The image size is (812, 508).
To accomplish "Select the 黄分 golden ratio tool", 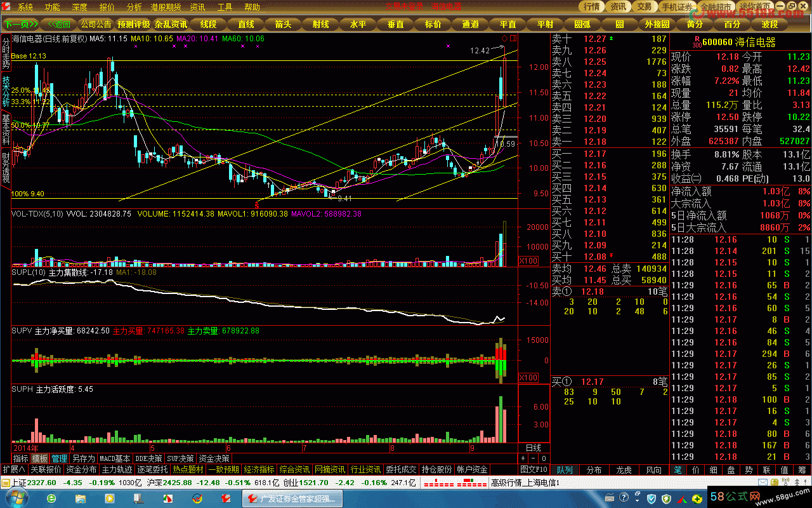I will click(x=695, y=25).
